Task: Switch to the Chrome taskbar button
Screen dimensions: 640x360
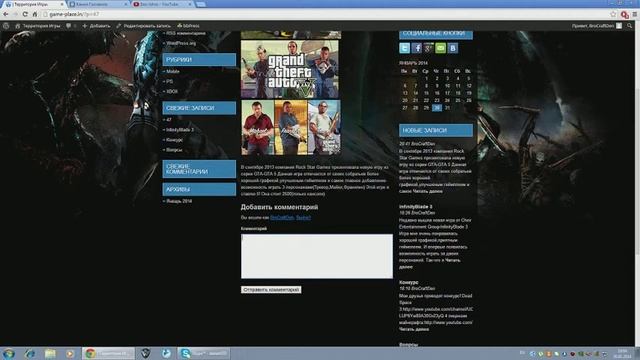Action: click(x=108, y=353)
